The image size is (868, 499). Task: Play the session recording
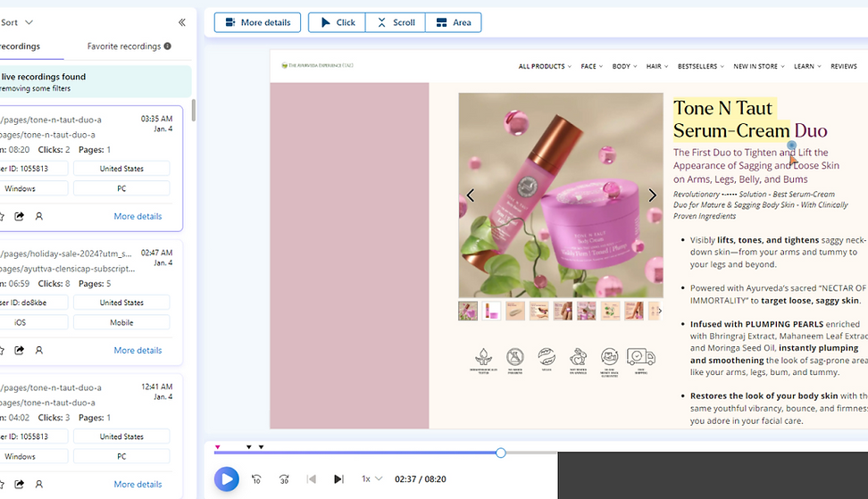click(227, 479)
